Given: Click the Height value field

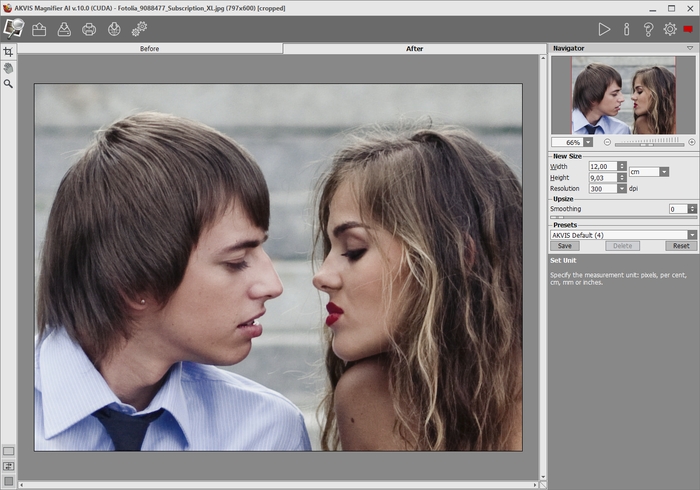Looking at the screenshot, I should 603,178.
